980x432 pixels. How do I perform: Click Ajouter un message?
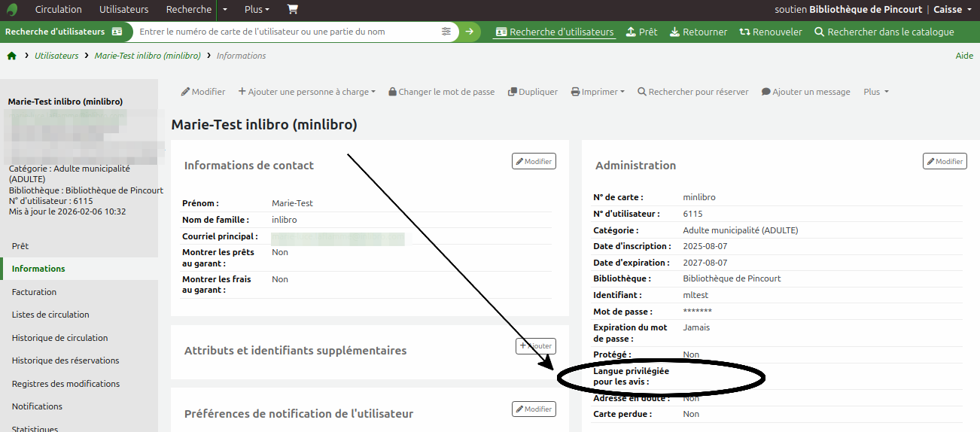805,92
